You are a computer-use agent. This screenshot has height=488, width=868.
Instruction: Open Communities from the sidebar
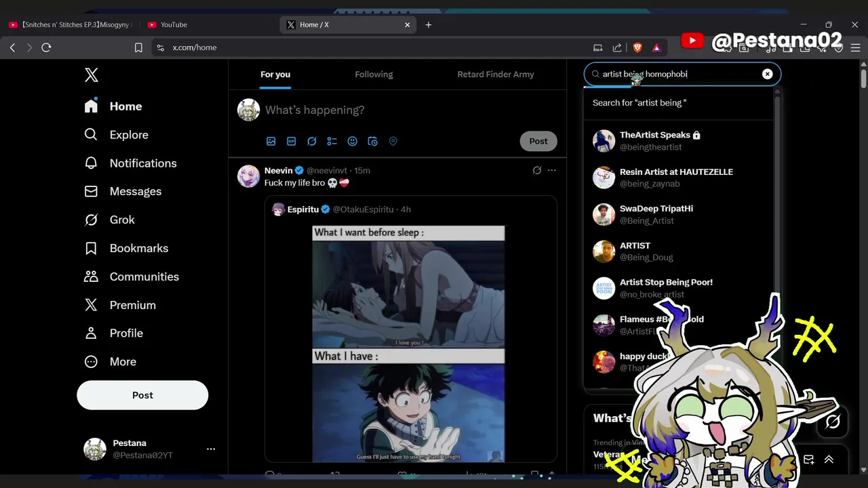coord(131,277)
